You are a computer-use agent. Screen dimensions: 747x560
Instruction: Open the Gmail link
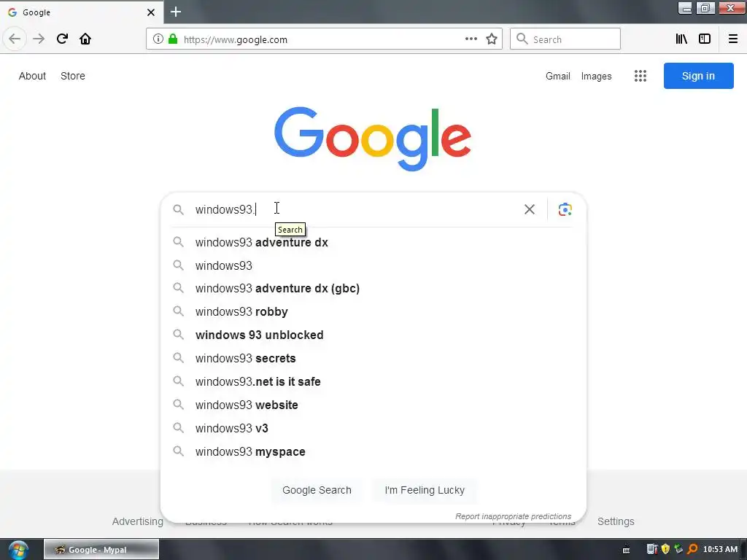(x=558, y=76)
